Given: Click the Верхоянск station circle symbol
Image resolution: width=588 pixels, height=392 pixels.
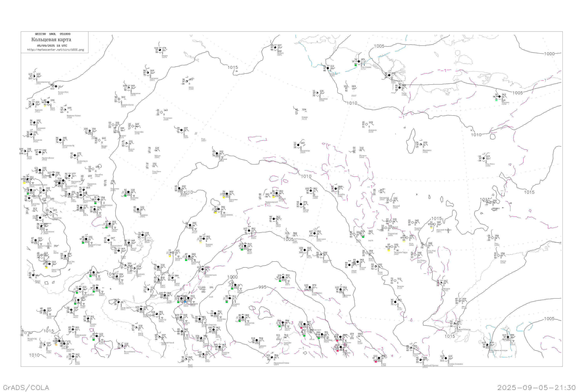Looking at the screenshot, I should (x=421, y=144).
